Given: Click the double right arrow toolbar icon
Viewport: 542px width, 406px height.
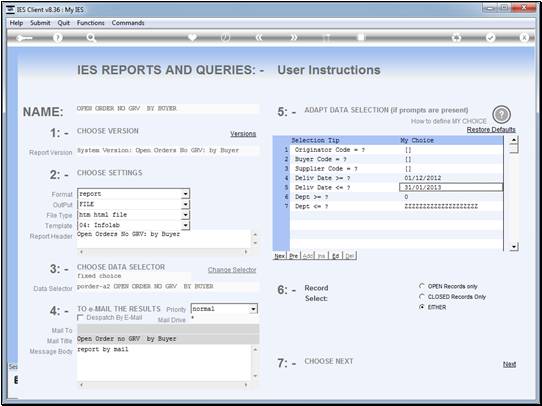Looking at the screenshot, I should coord(293,38).
